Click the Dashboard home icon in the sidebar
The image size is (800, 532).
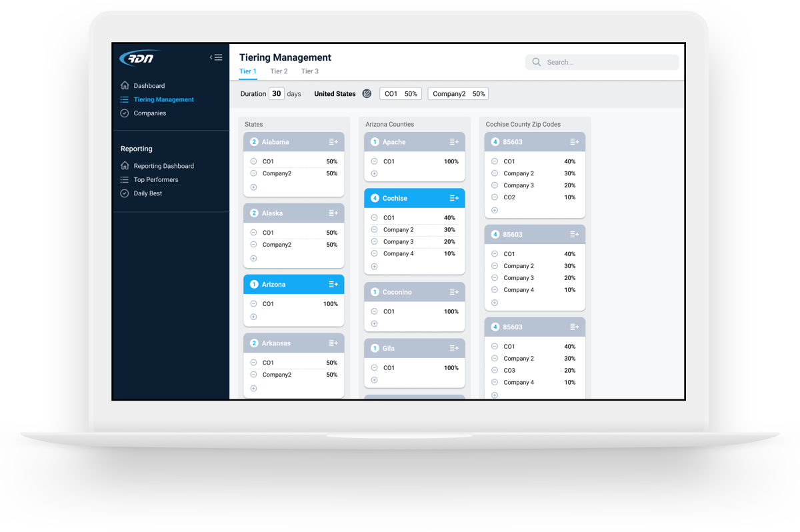125,85
